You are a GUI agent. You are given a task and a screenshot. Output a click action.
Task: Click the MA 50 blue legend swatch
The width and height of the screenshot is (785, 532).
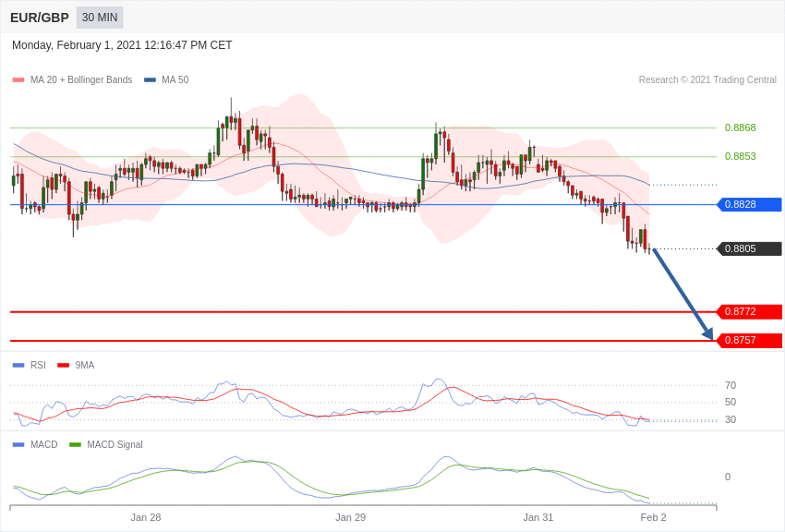(151, 80)
